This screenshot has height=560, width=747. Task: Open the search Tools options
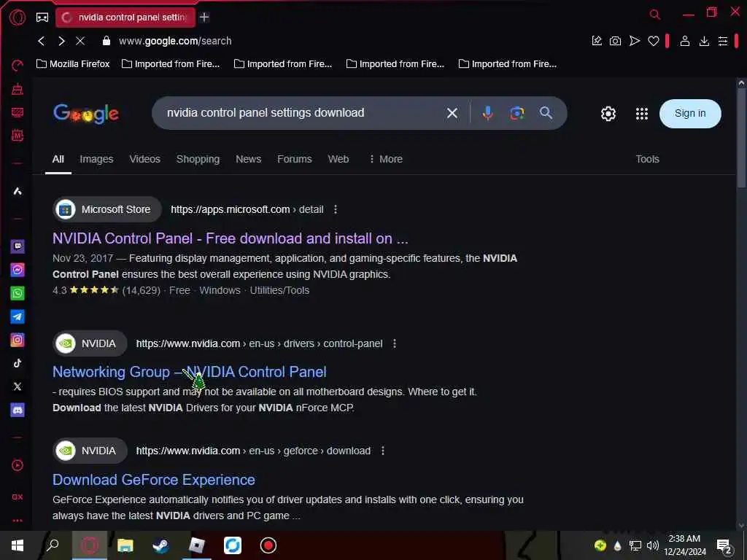647,159
